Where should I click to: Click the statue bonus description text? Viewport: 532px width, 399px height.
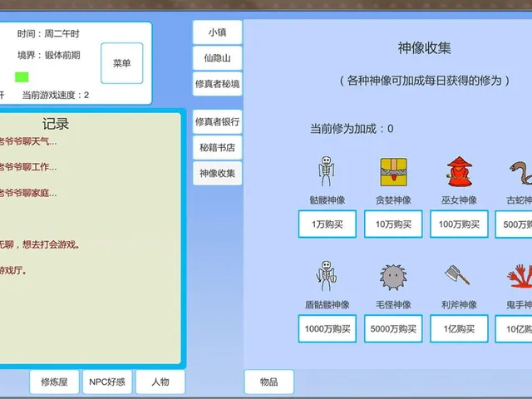coord(425,81)
